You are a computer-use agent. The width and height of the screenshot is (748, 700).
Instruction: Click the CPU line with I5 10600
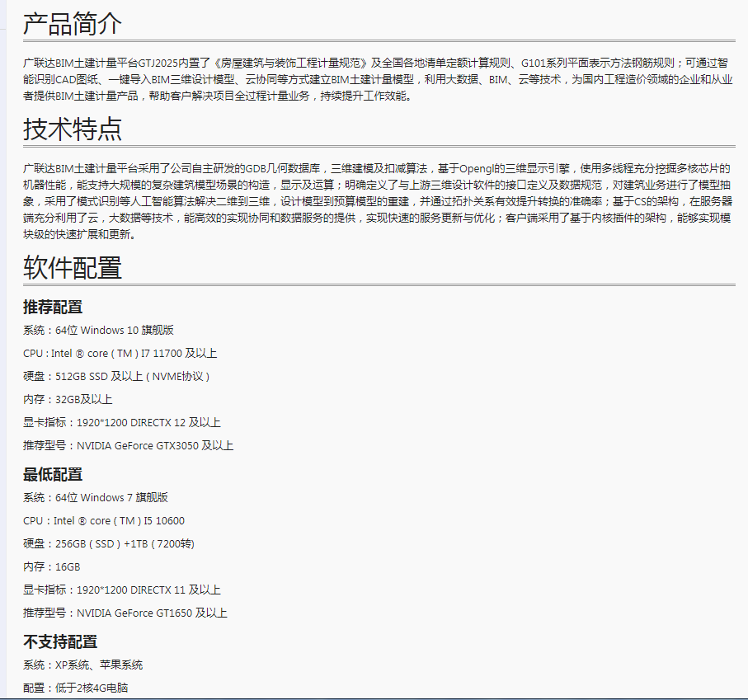(104, 521)
